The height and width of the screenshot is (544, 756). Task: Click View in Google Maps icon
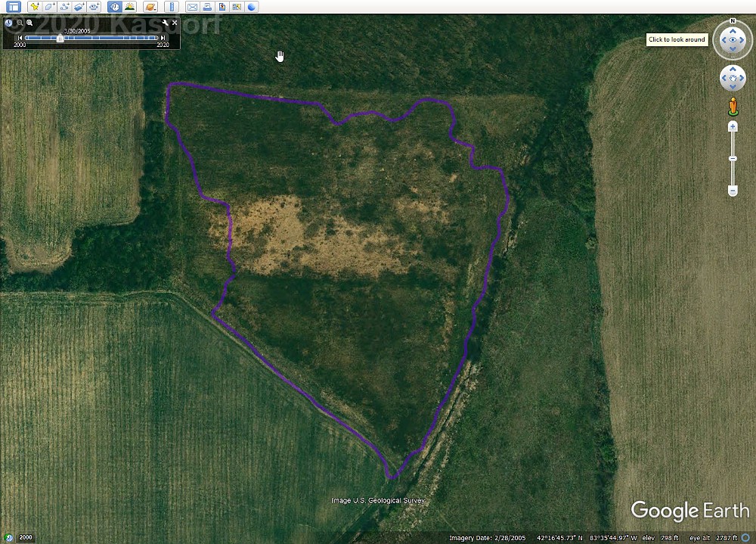(x=237, y=7)
